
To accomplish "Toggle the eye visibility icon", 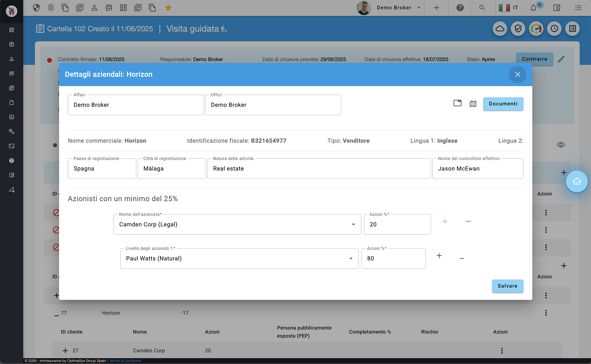I will (x=561, y=145).
